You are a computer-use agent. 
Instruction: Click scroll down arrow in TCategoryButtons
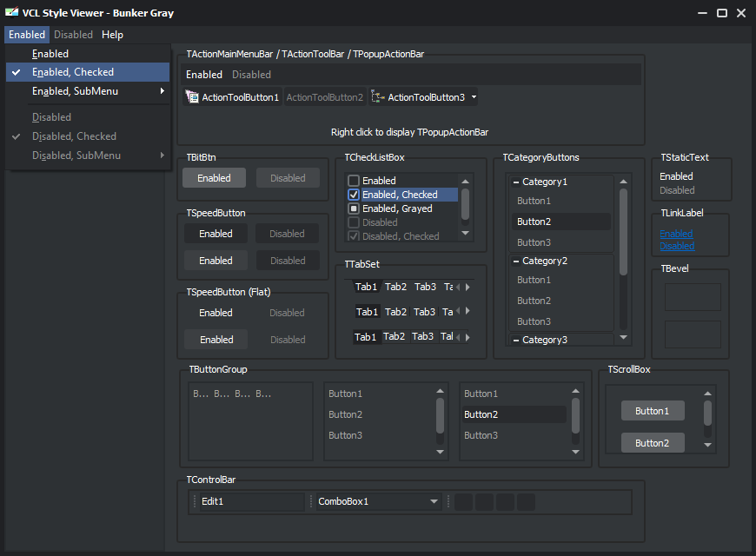pos(623,337)
